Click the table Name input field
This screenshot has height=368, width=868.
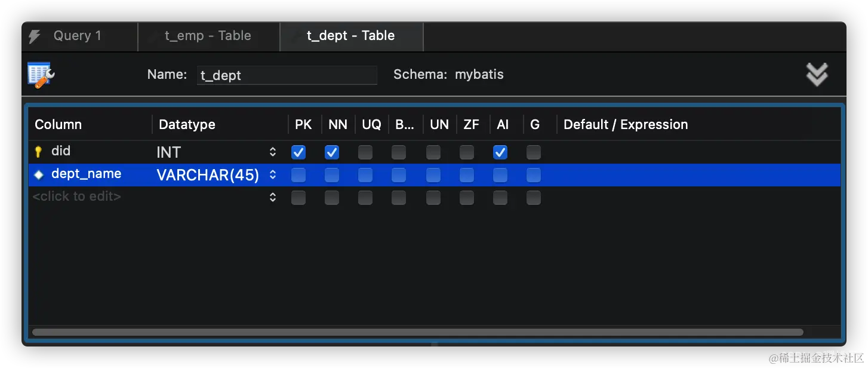(x=287, y=75)
